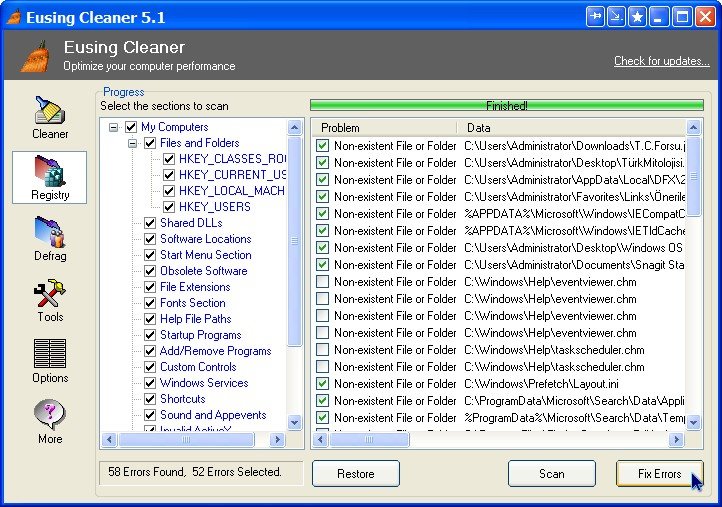Click the results list's horizontal scrollbar thumb
Screen dimensions: 722x507
369,439
